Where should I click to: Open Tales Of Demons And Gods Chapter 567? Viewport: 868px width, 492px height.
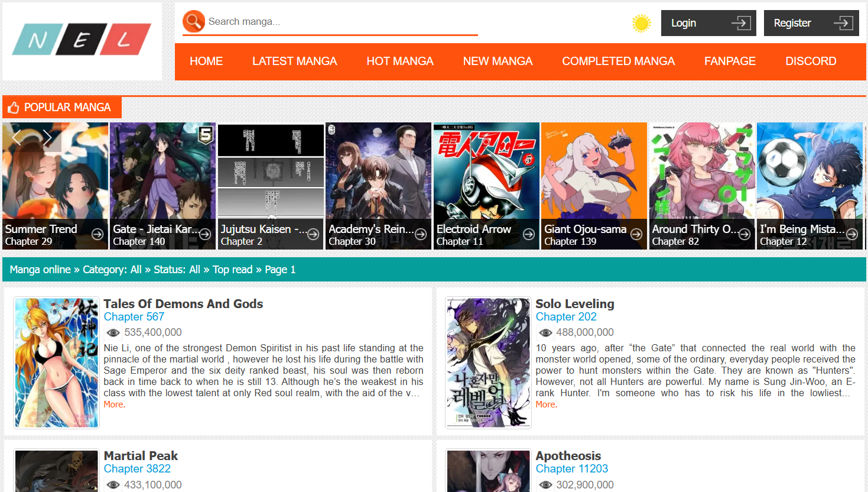pos(134,317)
